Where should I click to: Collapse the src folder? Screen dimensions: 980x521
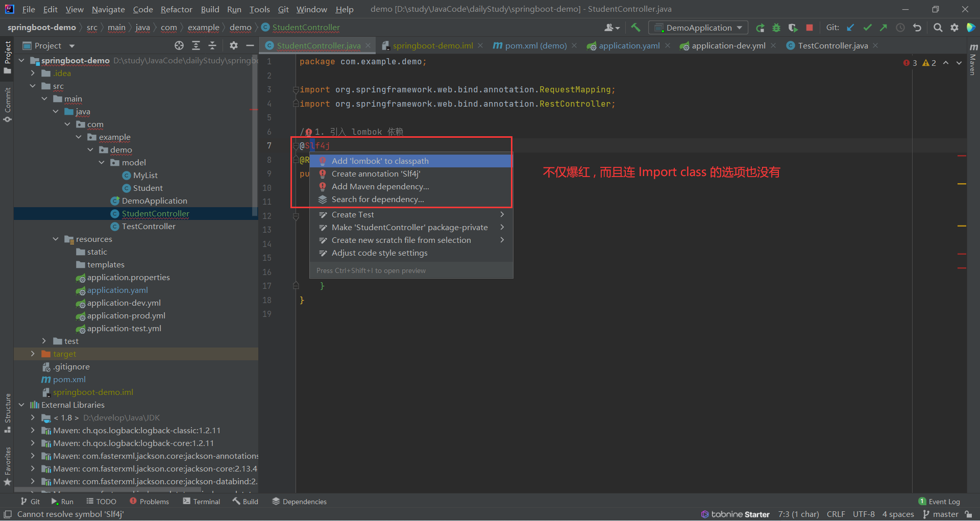pos(33,86)
